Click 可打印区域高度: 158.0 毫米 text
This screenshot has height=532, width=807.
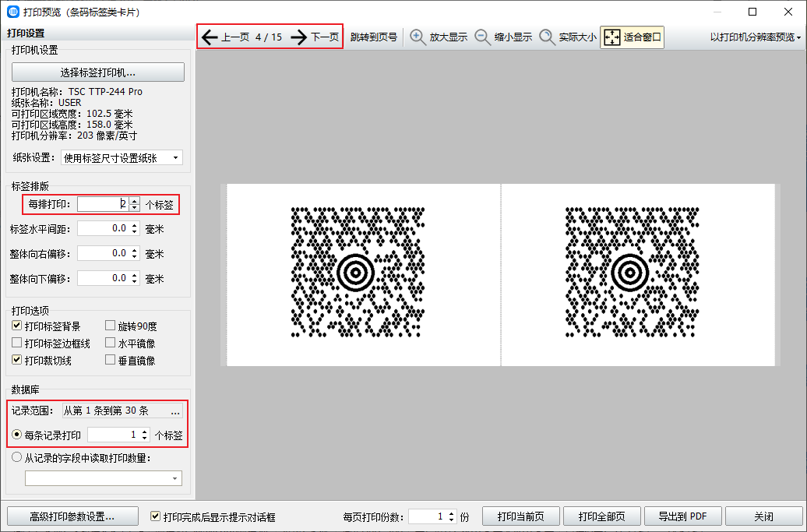pyautogui.click(x=72, y=125)
